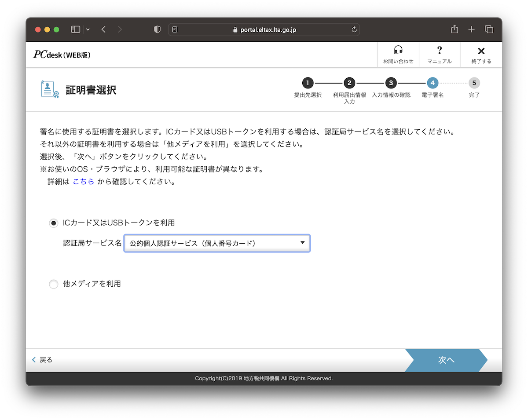Click the 次へ next button
The image size is (528, 420).
tap(446, 360)
